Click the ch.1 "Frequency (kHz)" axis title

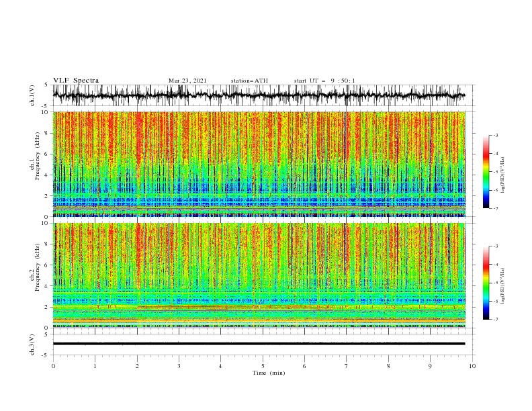coord(38,156)
